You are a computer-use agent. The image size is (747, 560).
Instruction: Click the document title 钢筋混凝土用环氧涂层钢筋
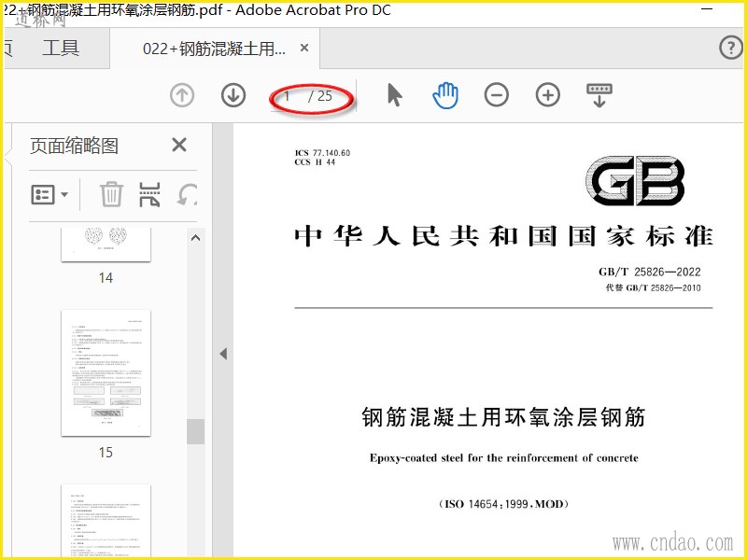503,417
